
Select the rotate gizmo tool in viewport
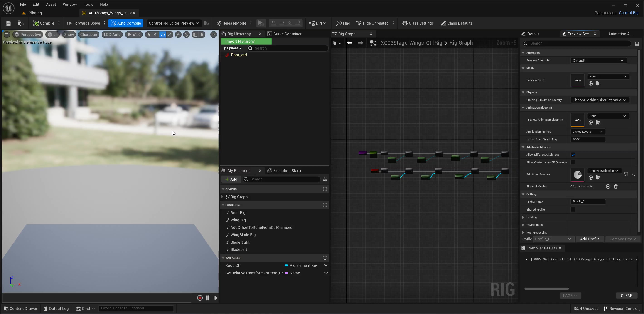point(163,35)
